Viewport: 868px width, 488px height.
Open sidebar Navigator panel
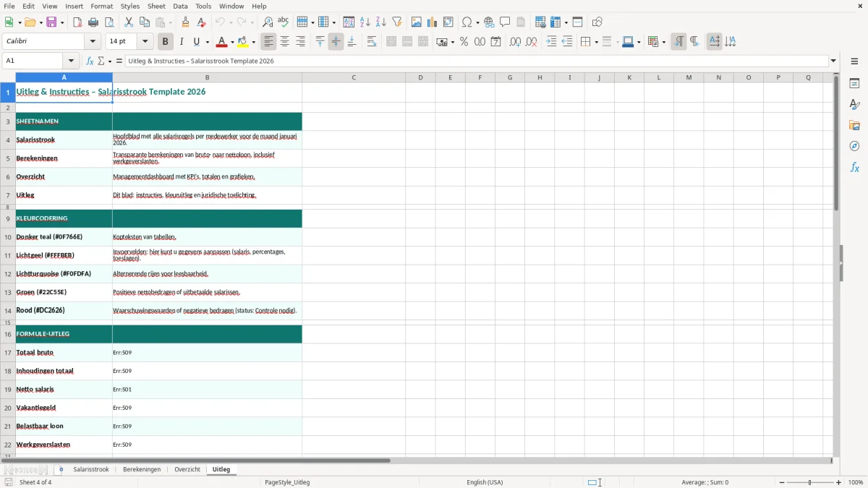tap(855, 147)
